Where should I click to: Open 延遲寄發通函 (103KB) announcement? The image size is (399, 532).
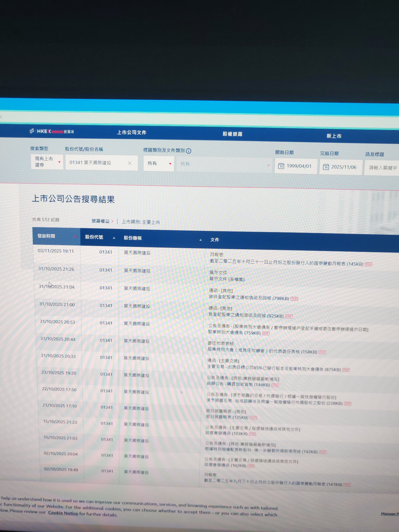point(226,433)
